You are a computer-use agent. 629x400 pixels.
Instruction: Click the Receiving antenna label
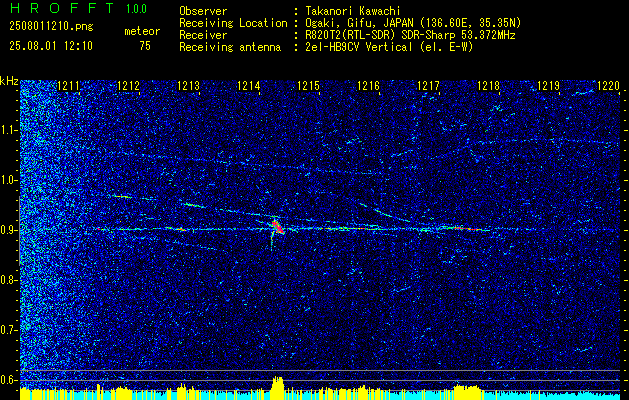(x=230, y=47)
